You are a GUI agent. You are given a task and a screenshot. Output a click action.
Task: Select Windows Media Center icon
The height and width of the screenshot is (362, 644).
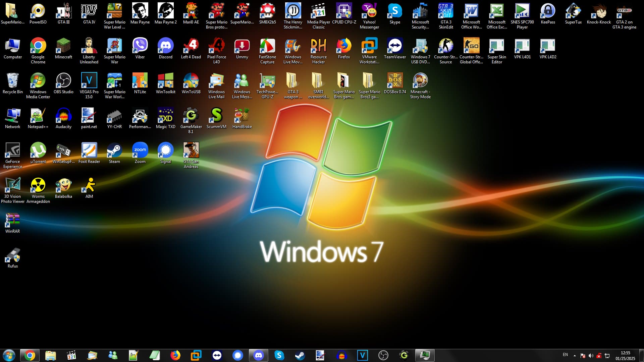[x=38, y=86]
